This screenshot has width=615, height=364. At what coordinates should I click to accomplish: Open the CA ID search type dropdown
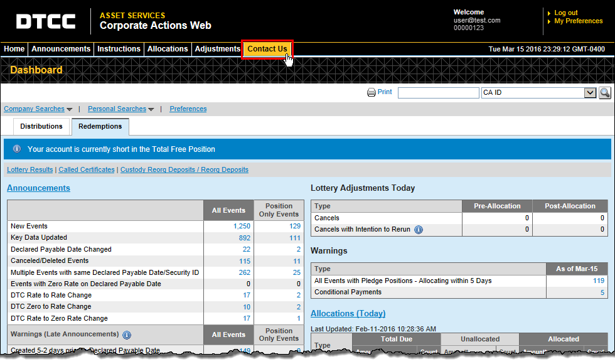(x=589, y=93)
